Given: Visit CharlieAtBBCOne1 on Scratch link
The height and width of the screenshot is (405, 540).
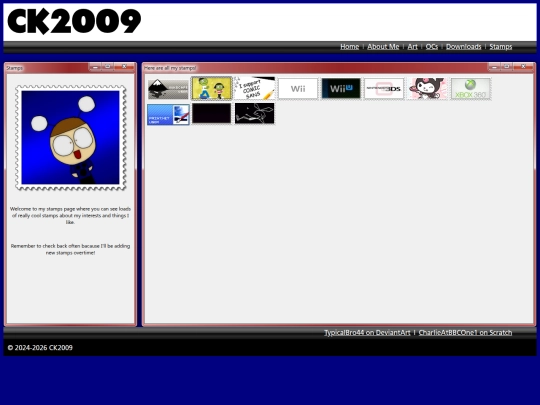Looking at the screenshot, I should click(465, 333).
